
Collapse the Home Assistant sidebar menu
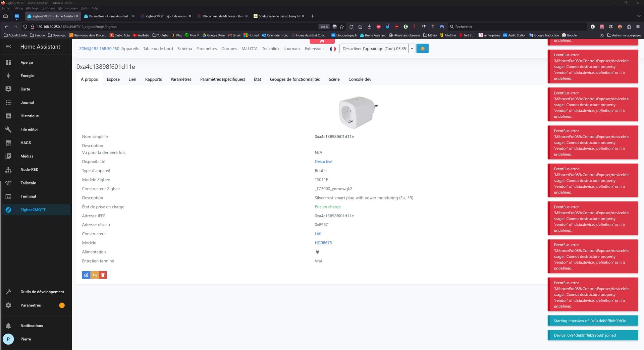tap(8, 47)
